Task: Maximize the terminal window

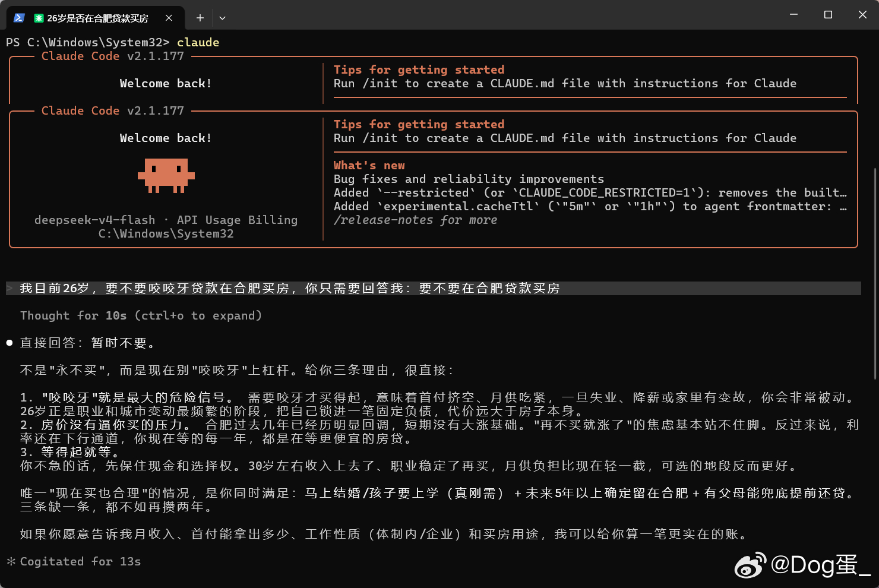Action: [x=828, y=14]
